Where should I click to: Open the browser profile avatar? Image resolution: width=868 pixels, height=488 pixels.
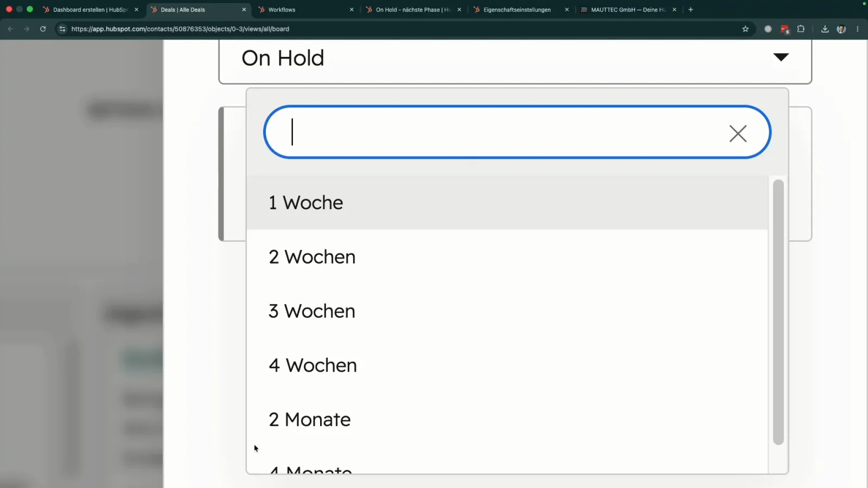tap(841, 29)
